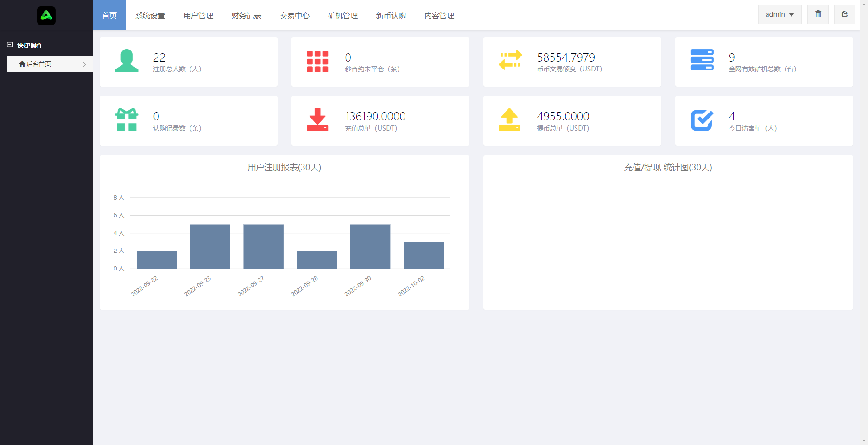Viewport: 868px width, 445px height.
Task: Open the admin account dropdown
Action: (779, 14)
